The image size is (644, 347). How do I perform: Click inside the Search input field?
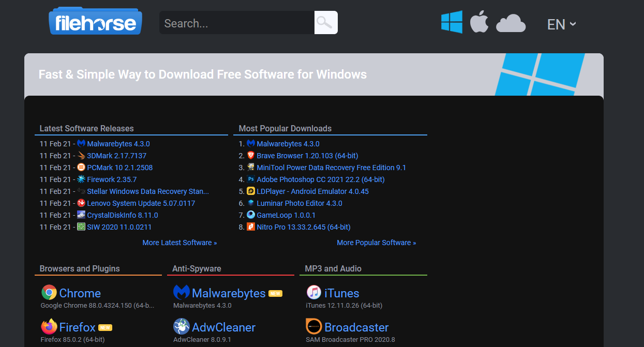click(x=233, y=22)
